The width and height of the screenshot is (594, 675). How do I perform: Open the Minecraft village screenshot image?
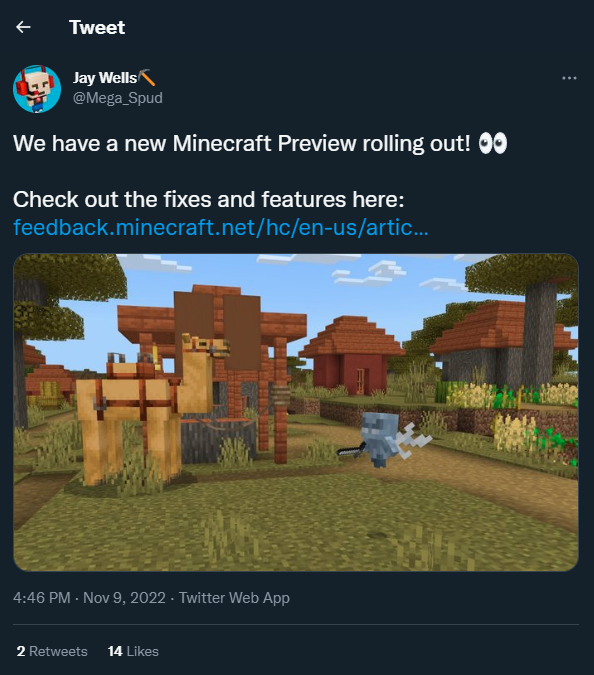click(x=296, y=412)
